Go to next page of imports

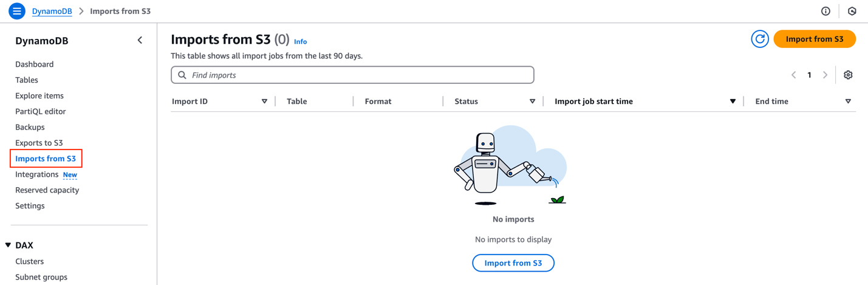pos(825,75)
